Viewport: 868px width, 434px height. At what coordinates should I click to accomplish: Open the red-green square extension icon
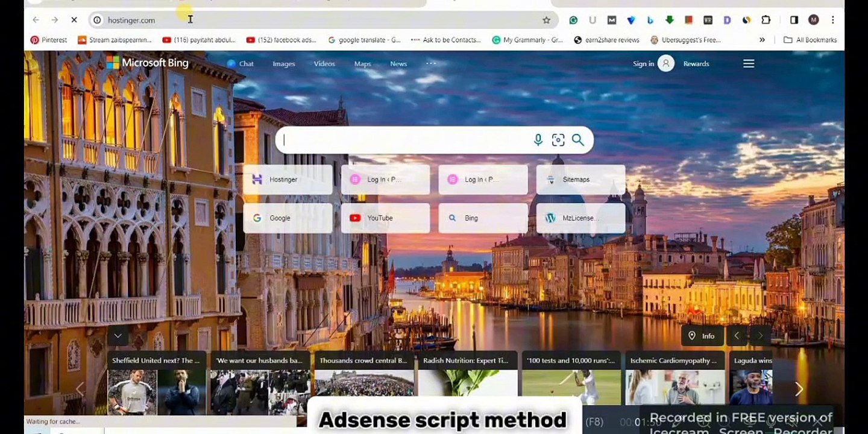[689, 20]
